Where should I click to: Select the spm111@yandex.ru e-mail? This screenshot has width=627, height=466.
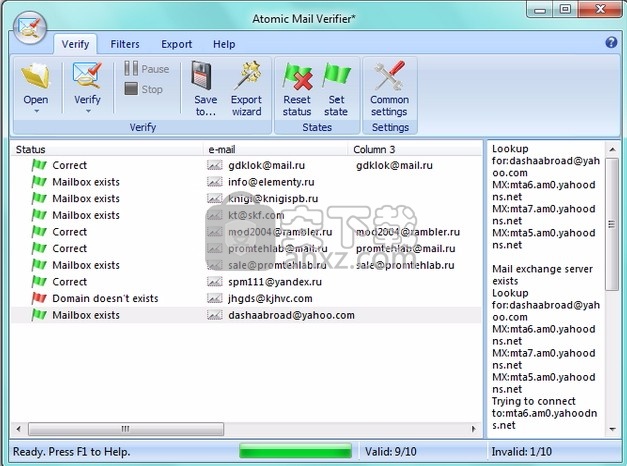coord(275,282)
